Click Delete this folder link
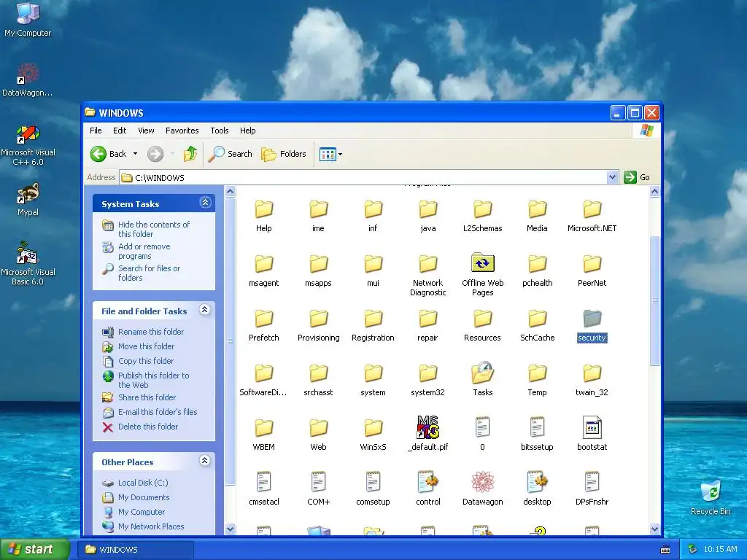Screen dimensions: 747x560 (147, 426)
